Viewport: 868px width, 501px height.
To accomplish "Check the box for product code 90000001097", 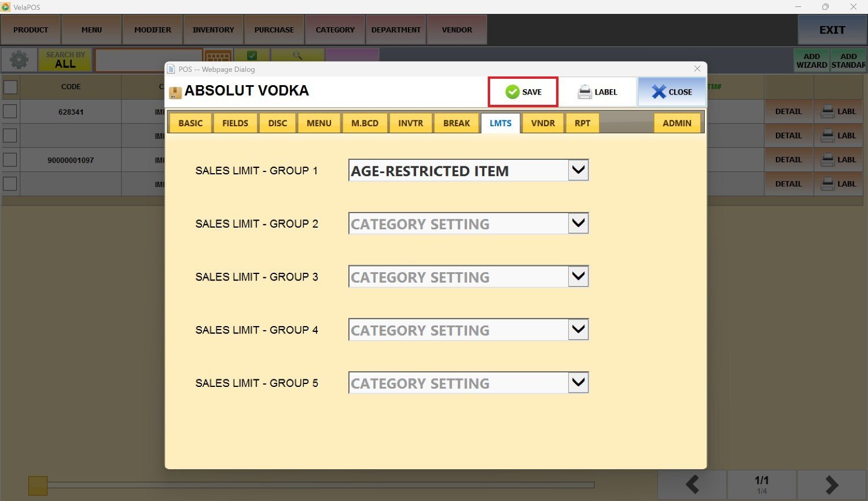I will (10, 160).
